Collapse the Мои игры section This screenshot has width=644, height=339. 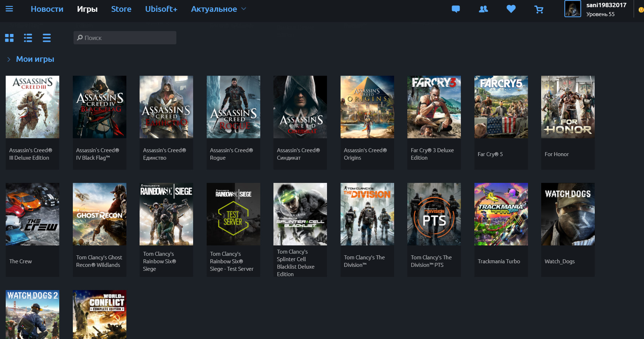(x=9, y=59)
